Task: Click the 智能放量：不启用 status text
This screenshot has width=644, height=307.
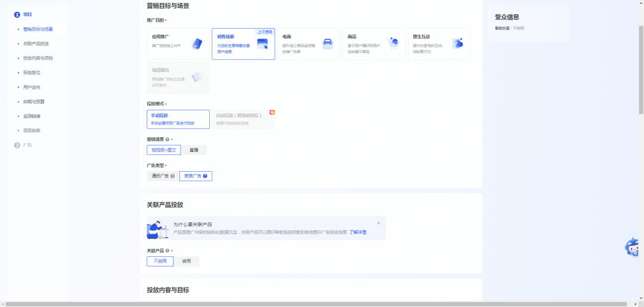Action: (x=509, y=29)
